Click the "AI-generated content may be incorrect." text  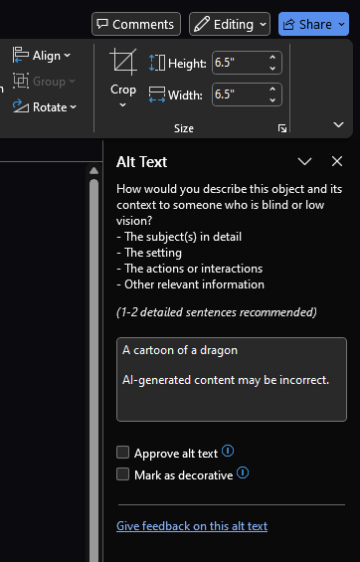click(226, 380)
